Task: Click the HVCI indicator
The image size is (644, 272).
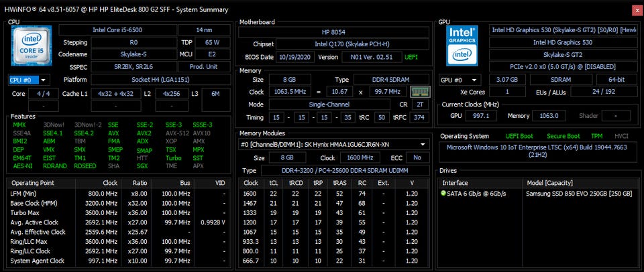Action: [x=621, y=136]
